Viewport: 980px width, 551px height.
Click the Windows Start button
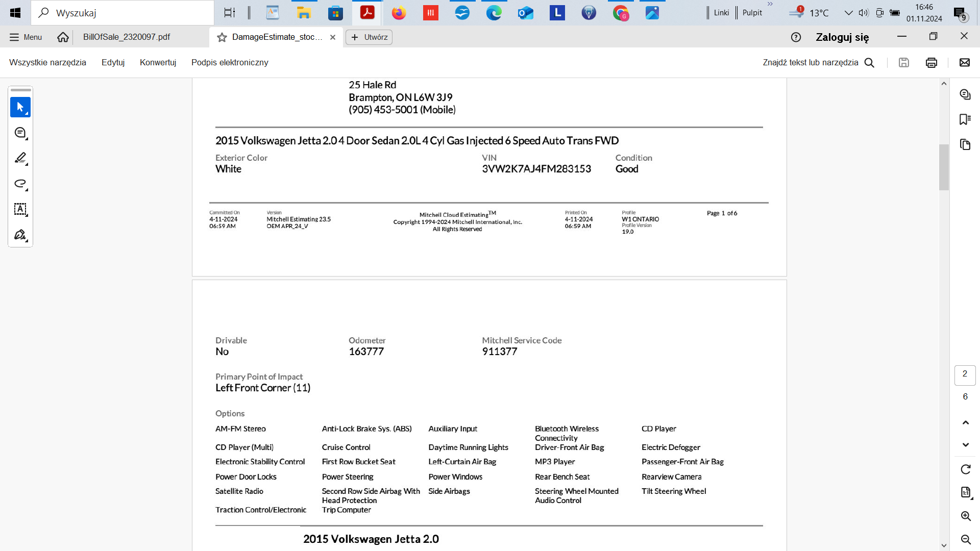pyautogui.click(x=15, y=13)
